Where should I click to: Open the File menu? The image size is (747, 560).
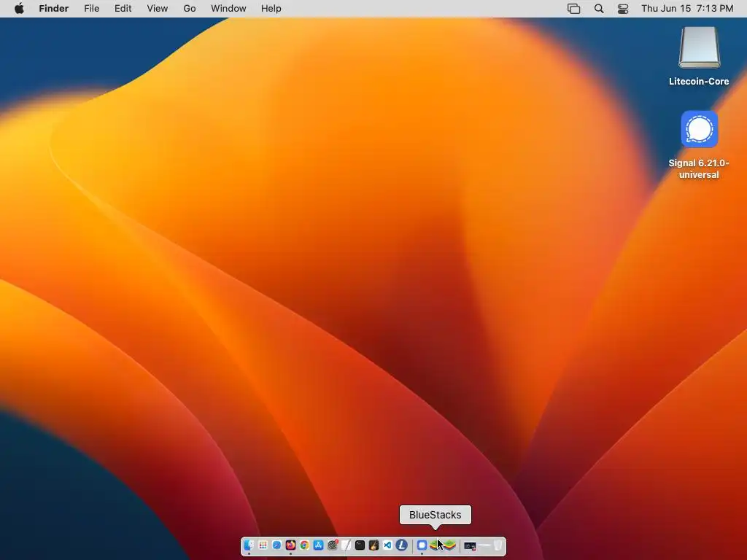[x=91, y=9]
